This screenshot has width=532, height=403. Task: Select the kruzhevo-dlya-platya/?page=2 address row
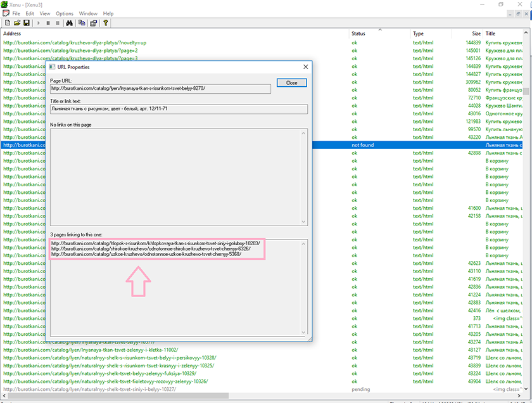(x=70, y=51)
